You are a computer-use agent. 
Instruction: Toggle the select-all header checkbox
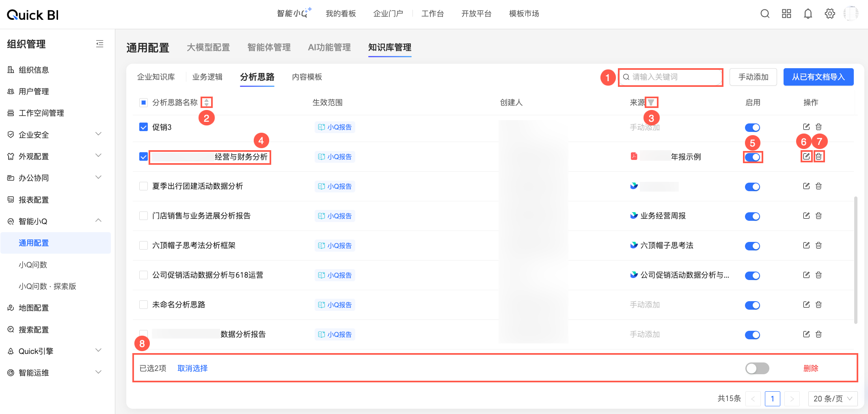[x=143, y=102]
